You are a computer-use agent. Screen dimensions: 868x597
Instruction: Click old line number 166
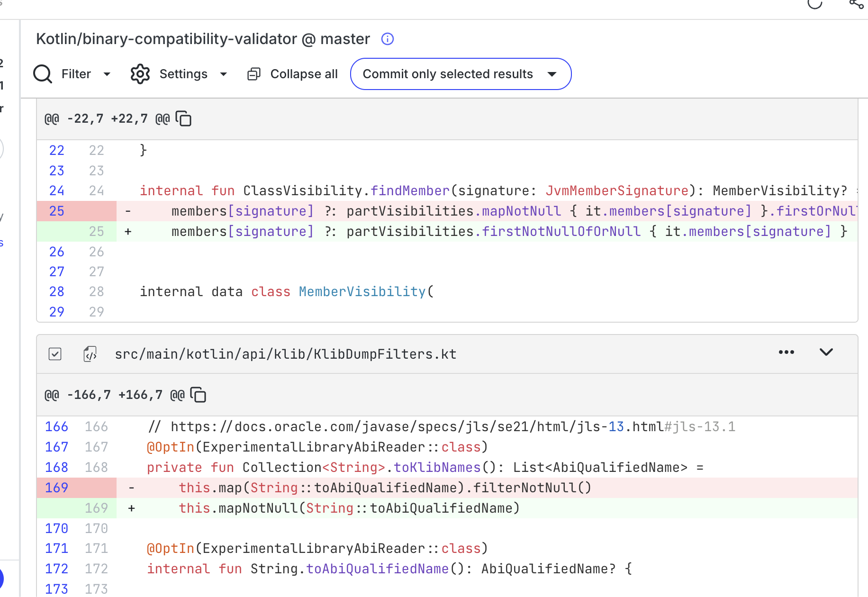(x=57, y=426)
